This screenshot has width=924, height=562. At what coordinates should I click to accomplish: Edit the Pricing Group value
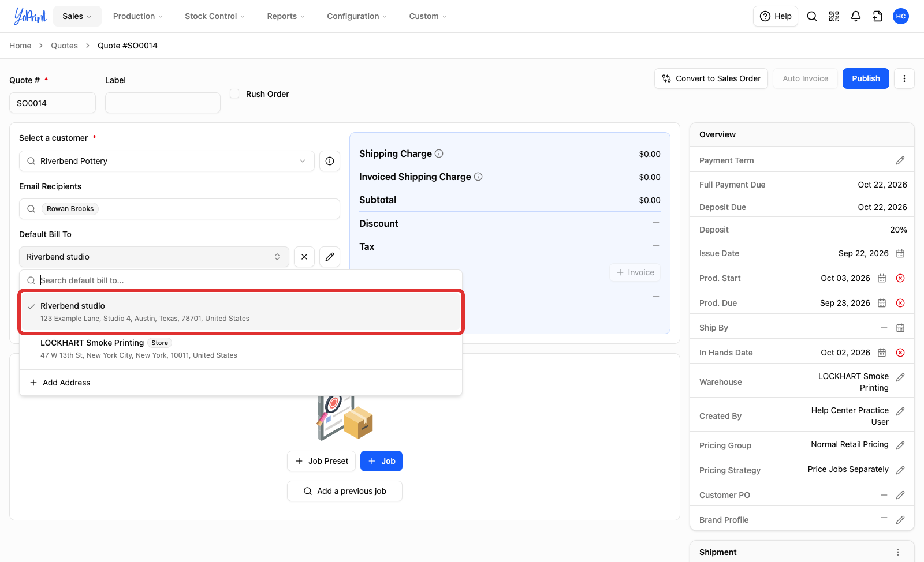click(x=900, y=445)
